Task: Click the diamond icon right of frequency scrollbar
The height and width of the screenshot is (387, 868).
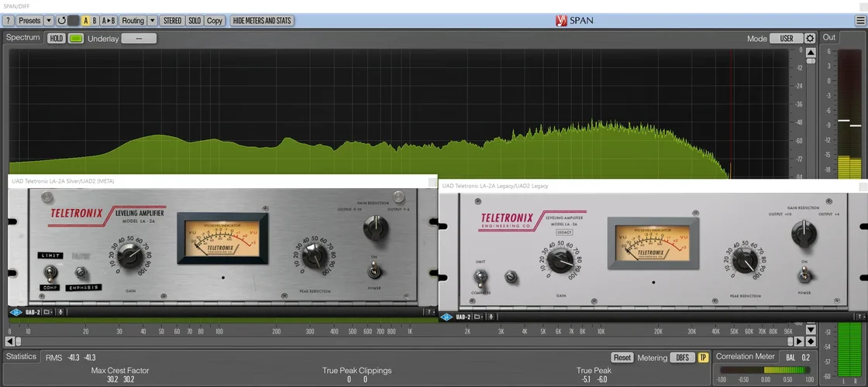Action: pos(810,341)
